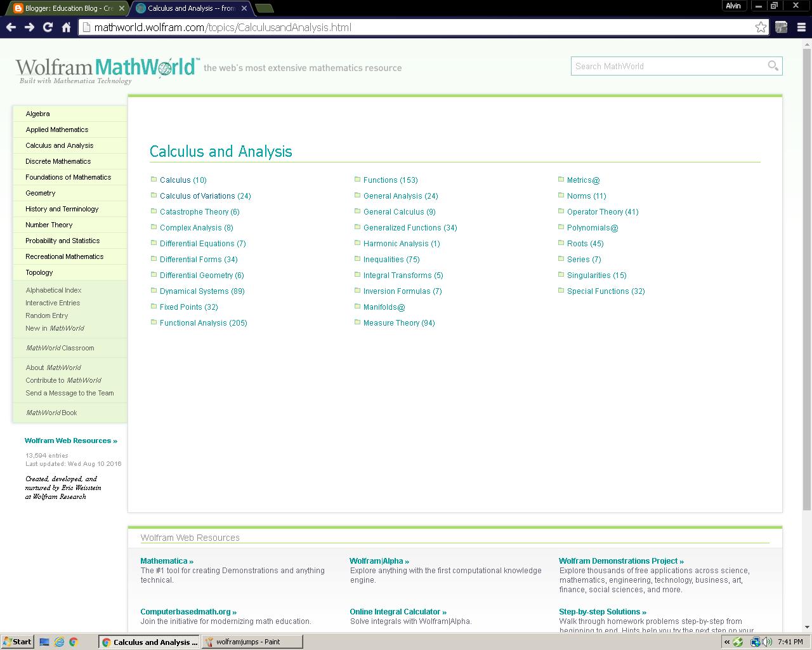
Task: Bookmark this page with the star icon
Action: coord(760,27)
